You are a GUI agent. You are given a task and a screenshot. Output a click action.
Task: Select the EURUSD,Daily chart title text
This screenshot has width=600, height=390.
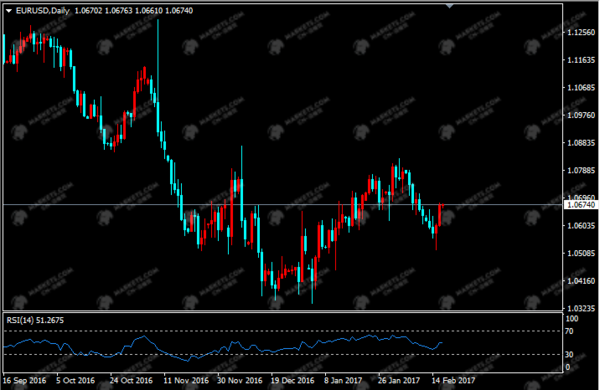43,11
